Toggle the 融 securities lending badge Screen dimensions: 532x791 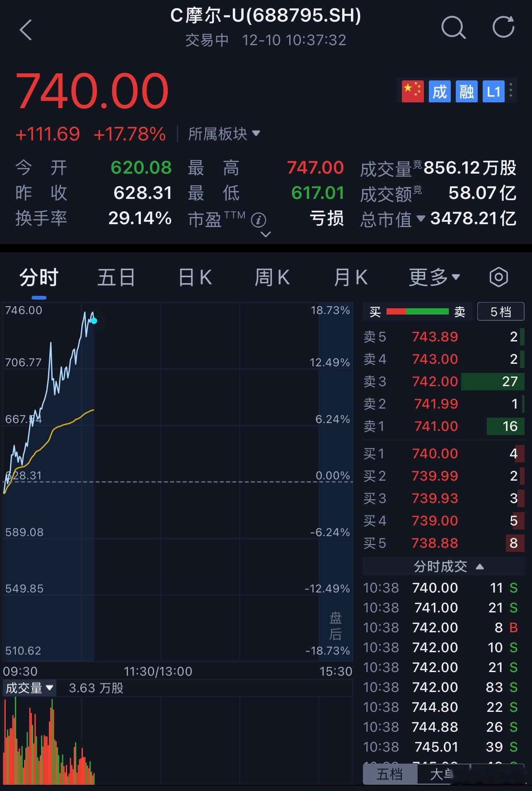[x=467, y=91]
